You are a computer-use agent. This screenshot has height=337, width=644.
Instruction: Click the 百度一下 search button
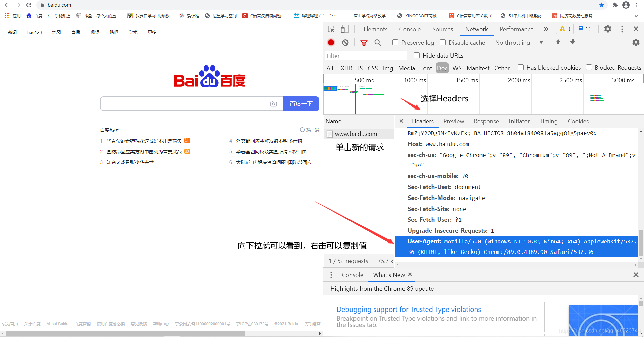[301, 104]
